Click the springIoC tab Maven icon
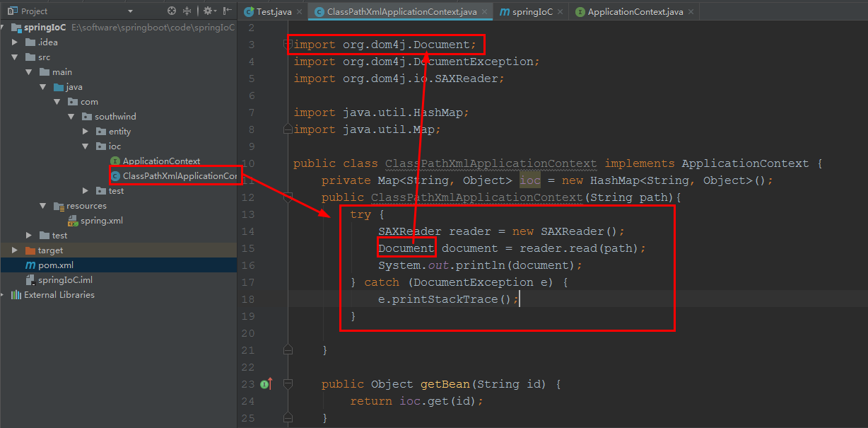Viewport: 868px width, 428px height. (x=505, y=12)
